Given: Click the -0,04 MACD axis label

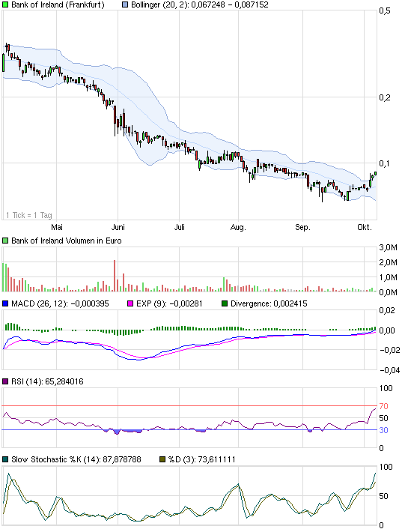Looking at the screenshot, I should point(390,370).
